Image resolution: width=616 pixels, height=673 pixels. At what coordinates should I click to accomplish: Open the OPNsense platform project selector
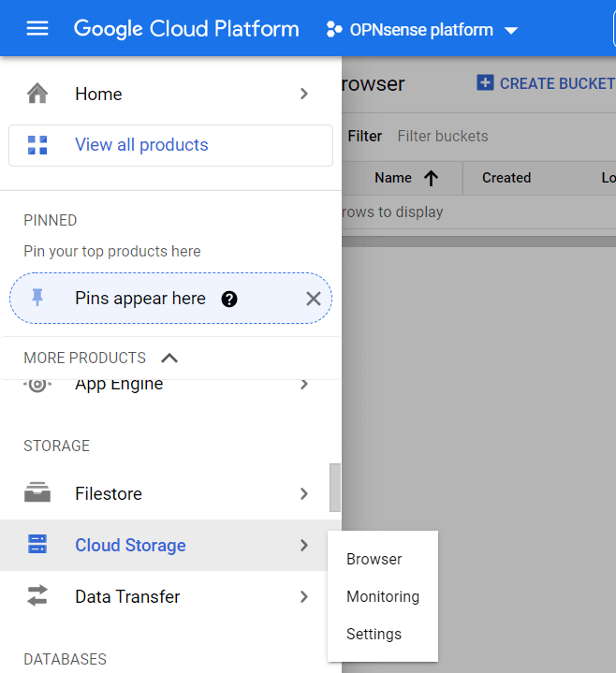[422, 30]
